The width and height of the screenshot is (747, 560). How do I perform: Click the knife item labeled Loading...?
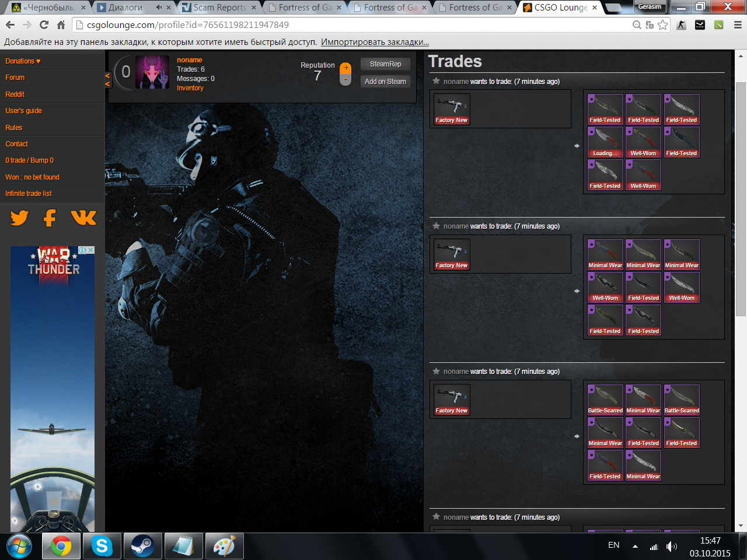605,142
